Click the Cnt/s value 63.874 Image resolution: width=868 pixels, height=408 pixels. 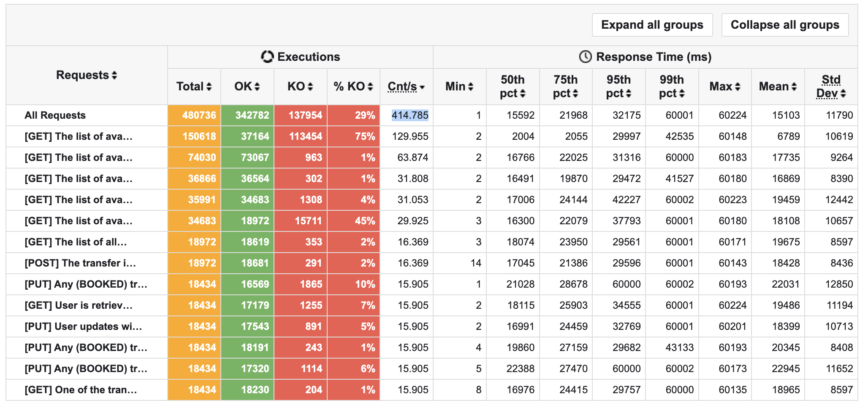(413, 158)
